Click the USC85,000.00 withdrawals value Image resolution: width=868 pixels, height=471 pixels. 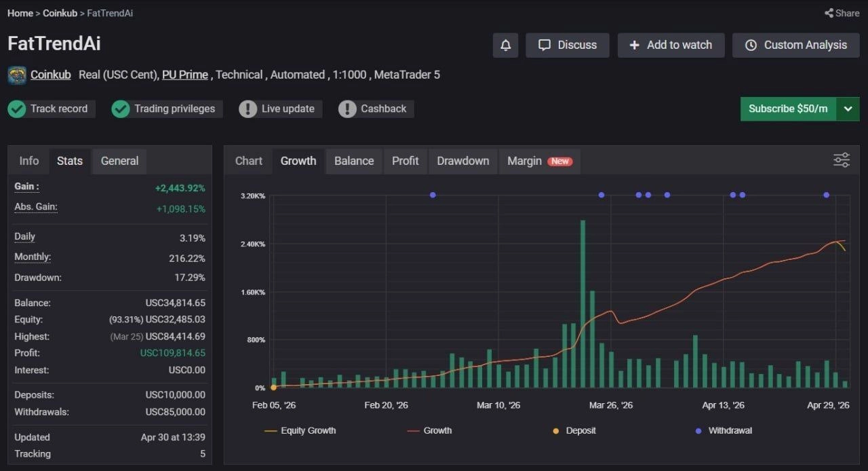tap(176, 411)
